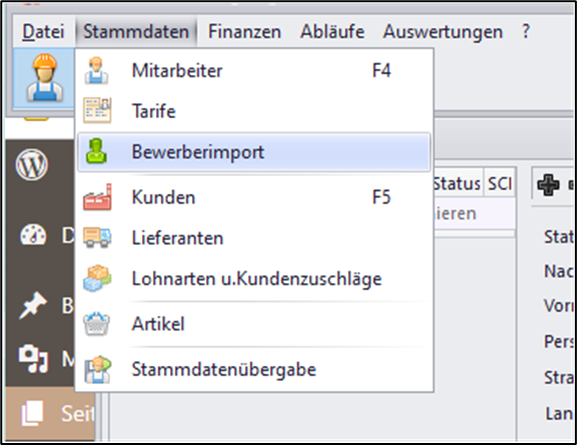Click the large worker toolbar button
The width and height of the screenshot is (577, 445).
[45, 78]
